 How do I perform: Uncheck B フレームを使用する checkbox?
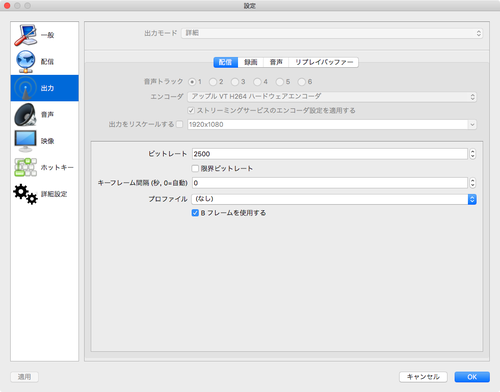point(195,213)
